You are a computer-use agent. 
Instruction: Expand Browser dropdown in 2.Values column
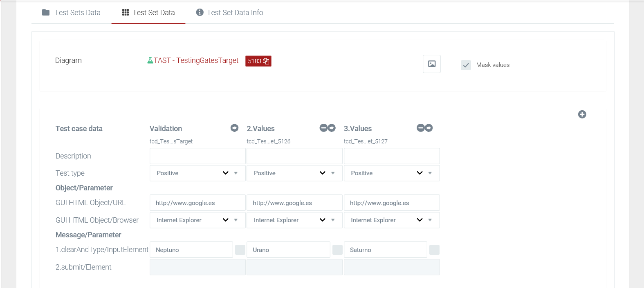(294, 220)
